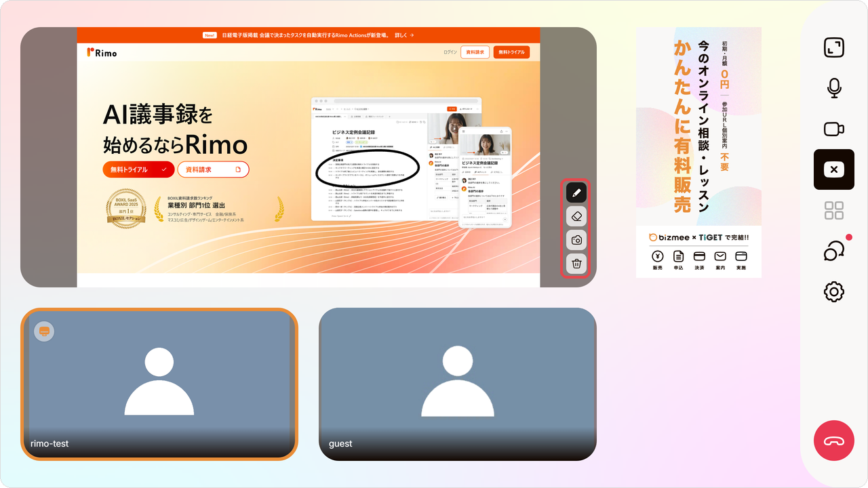Click the 決済 icon in the ad
This screenshot has height=488, width=868.
coord(699,260)
